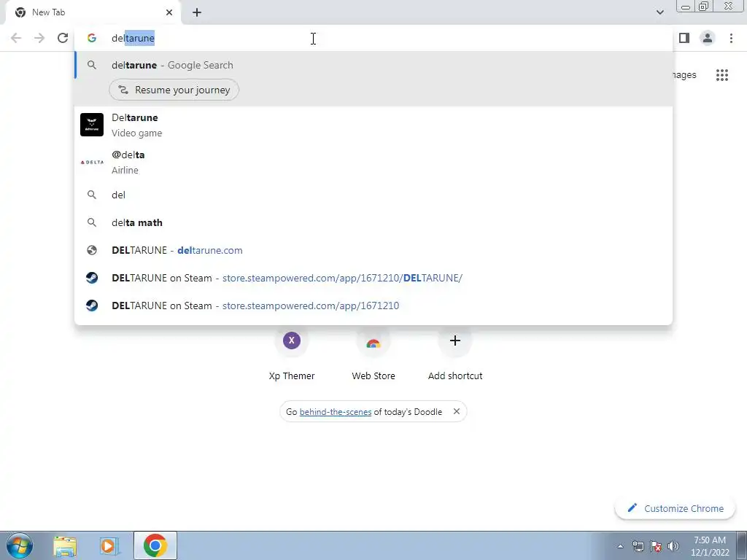The height and width of the screenshot is (560, 747).
Task: Select Deltarune Video game suggestion
Action: point(373,125)
